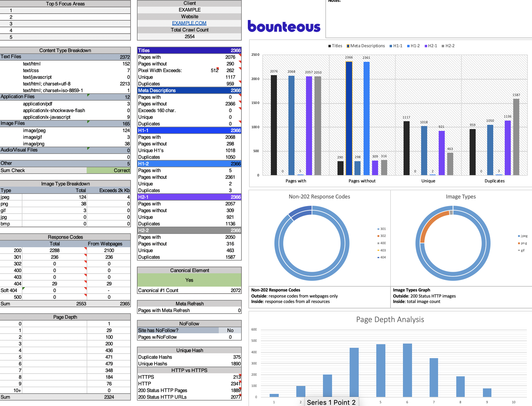Select the image/jpeg value 124
The width and height of the screenshot is (532, 406).
[126, 130]
